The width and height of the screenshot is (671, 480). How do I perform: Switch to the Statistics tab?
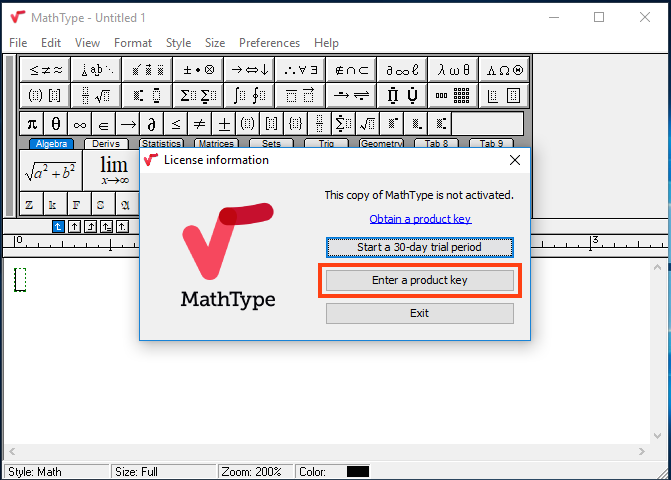(x=161, y=144)
